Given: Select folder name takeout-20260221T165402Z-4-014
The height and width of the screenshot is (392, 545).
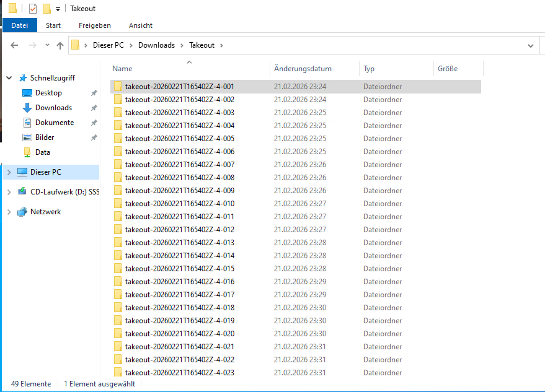Looking at the screenshot, I should click(x=180, y=256).
